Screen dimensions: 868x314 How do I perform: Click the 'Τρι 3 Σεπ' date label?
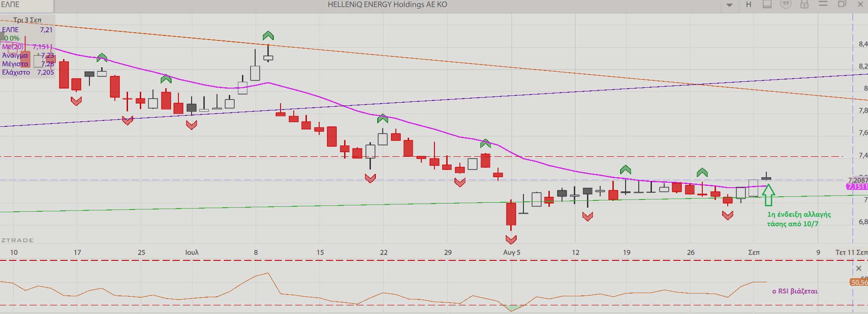[x=27, y=20]
